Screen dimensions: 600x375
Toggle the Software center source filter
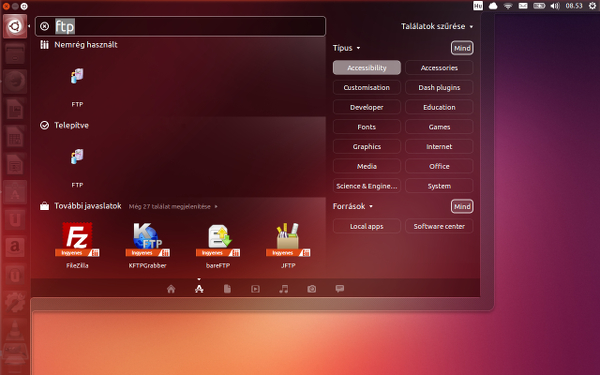[x=439, y=226]
